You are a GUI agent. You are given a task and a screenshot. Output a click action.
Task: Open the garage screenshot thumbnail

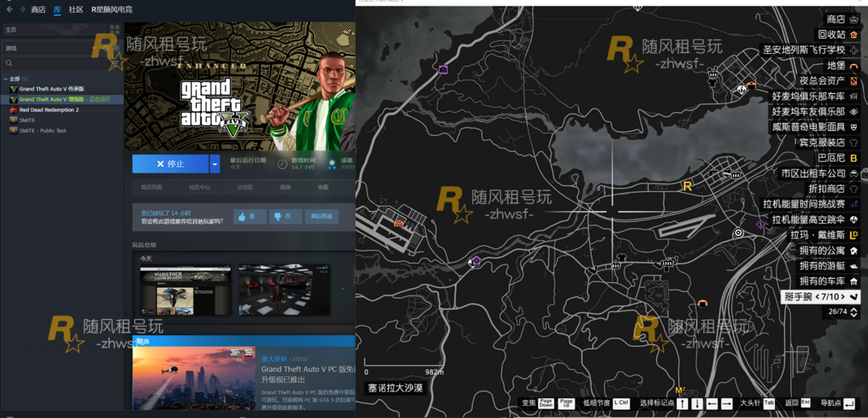[284, 289]
